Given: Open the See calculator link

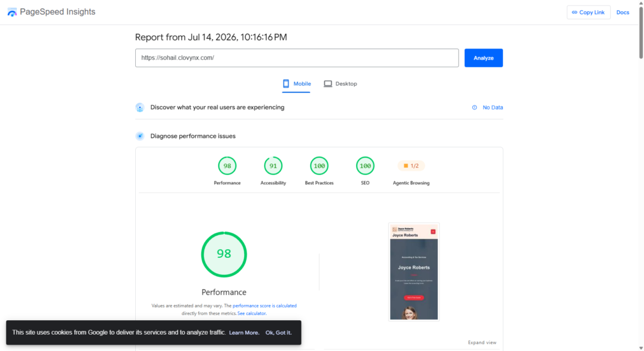Looking at the screenshot, I should pos(252,314).
